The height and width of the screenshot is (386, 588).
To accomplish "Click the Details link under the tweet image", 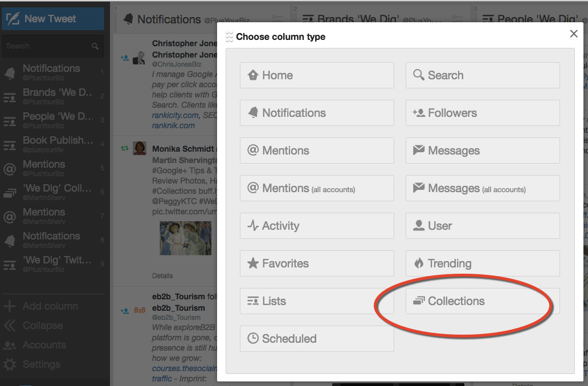I will [x=162, y=276].
